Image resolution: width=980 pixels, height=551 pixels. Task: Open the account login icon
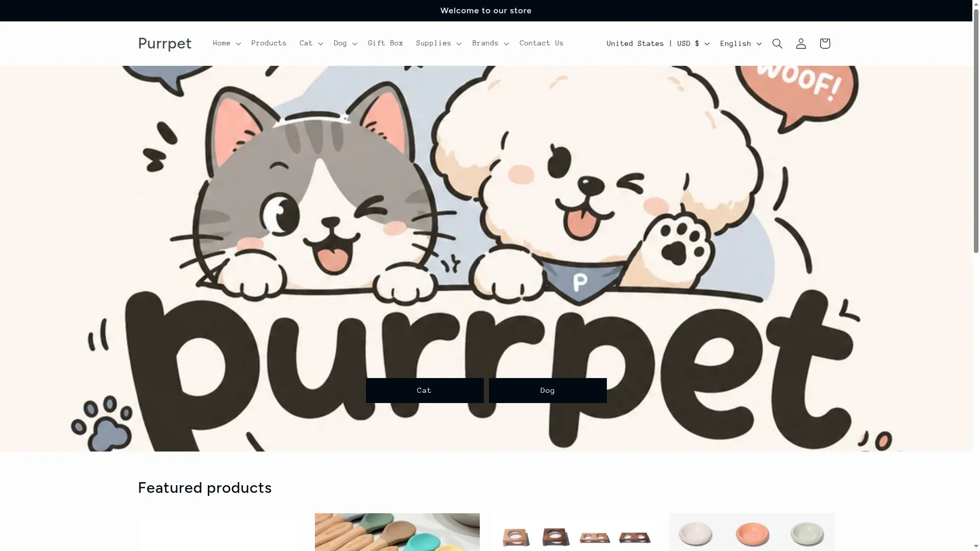[x=801, y=43]
